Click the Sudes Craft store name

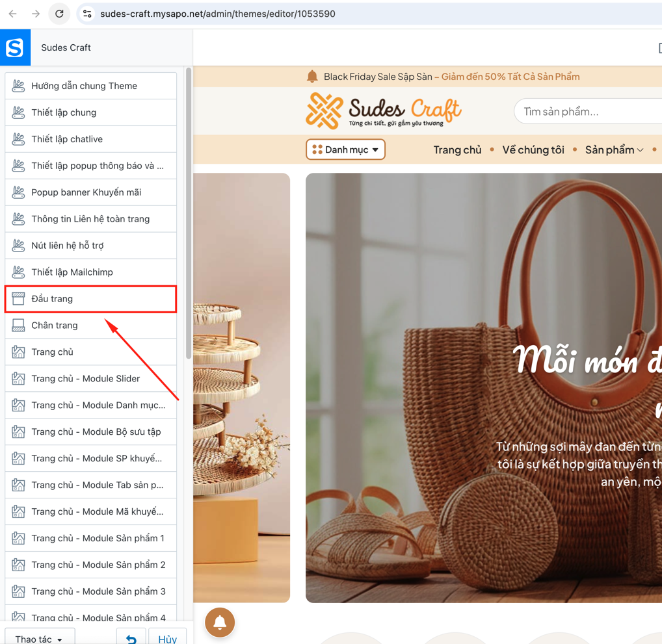66,47
